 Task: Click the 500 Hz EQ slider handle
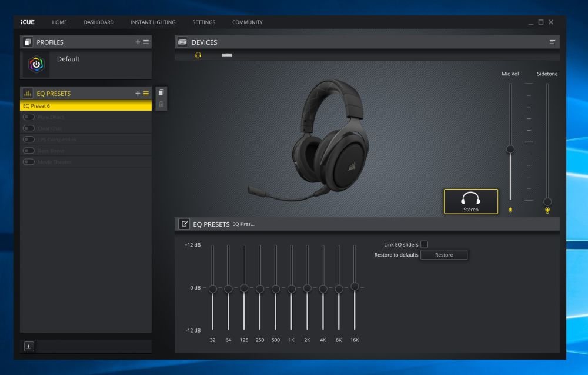[x=276, y=288]
